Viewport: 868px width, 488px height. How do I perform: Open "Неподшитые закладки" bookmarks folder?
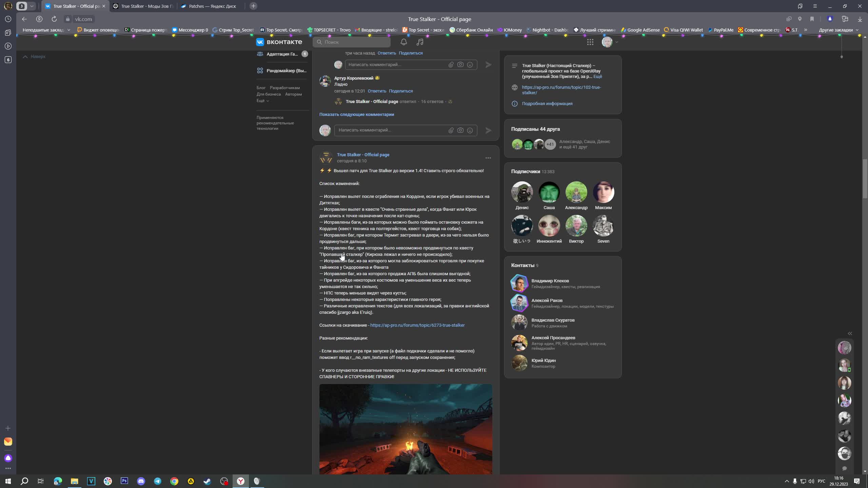pyautogui.click(x=46, y=30)
